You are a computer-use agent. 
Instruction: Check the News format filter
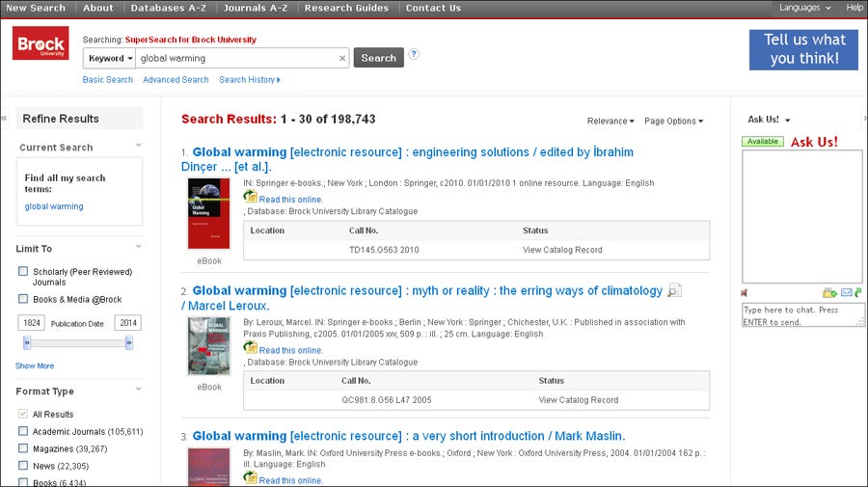click(x=23, y=466)
